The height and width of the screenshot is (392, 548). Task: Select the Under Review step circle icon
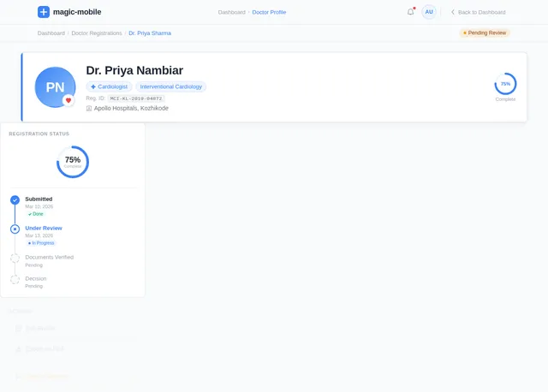click(15, 229)
